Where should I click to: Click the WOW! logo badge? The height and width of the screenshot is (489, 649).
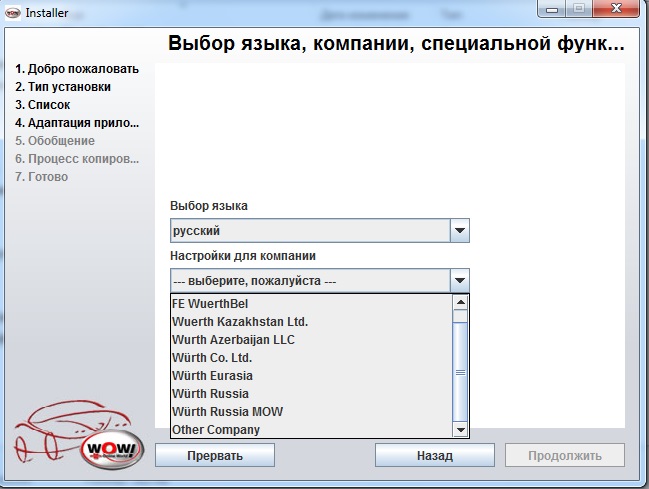(x=113, y=450)
